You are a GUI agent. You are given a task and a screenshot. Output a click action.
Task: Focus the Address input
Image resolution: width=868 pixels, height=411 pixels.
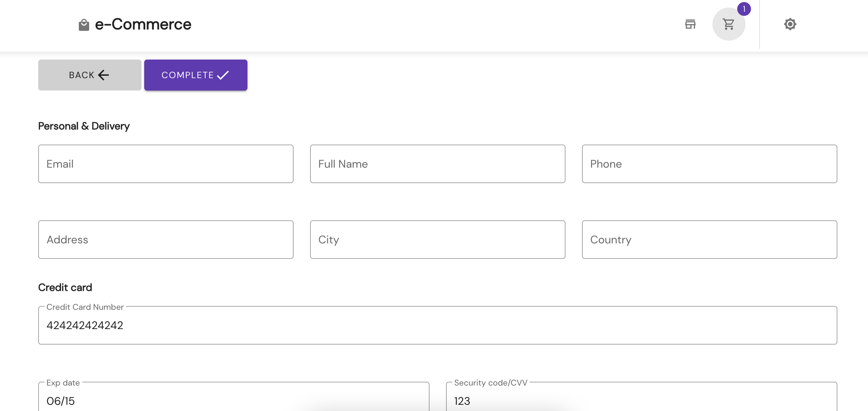(166, 239)
